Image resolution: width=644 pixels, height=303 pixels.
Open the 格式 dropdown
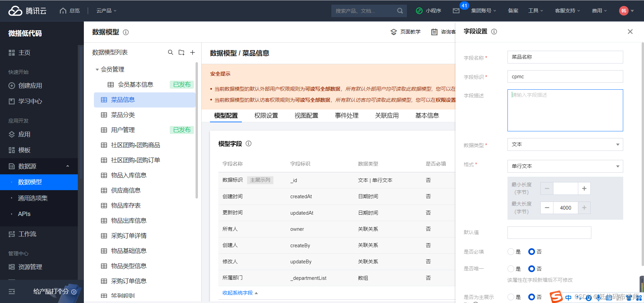tap(565, 166)
